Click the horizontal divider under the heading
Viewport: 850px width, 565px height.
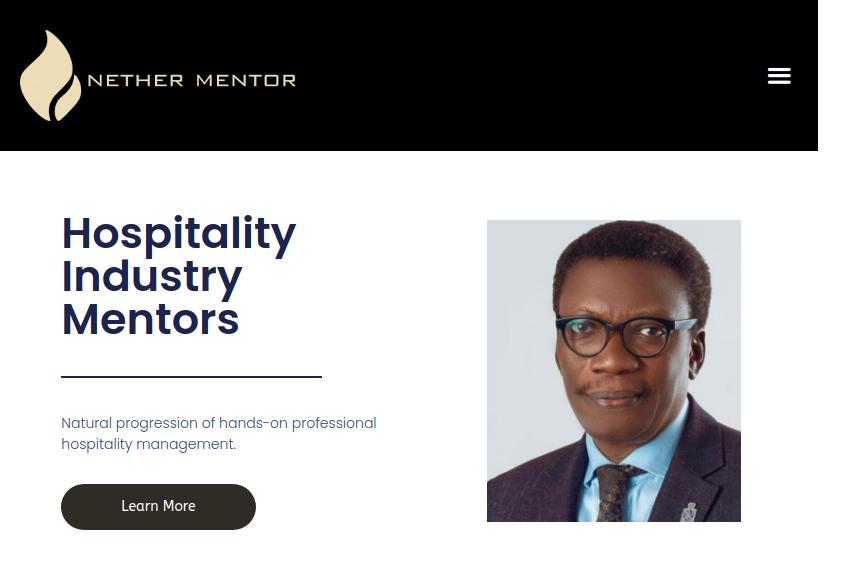[x=191, y=377]
